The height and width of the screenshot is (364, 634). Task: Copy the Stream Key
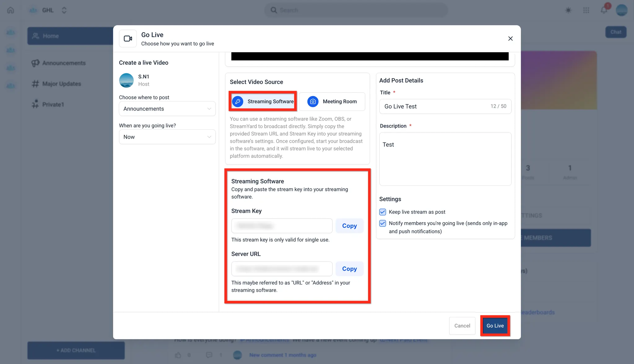click(349, 226)
